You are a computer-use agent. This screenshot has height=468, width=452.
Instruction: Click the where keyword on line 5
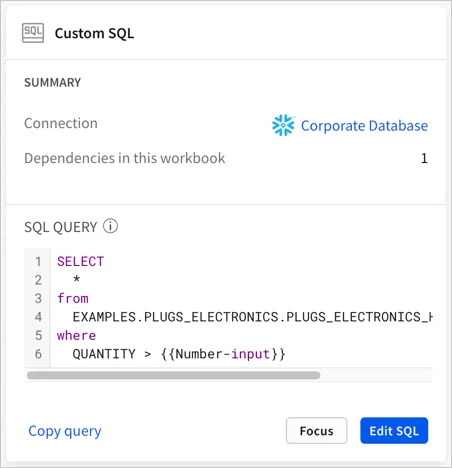click(x=76, y=335)
